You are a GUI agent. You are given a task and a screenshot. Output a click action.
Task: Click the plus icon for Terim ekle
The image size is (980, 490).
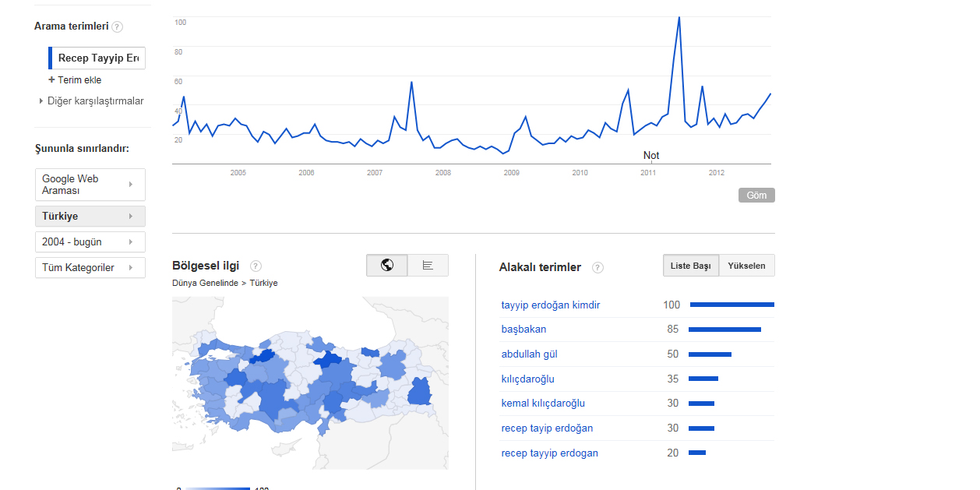(x=51, y=79)
